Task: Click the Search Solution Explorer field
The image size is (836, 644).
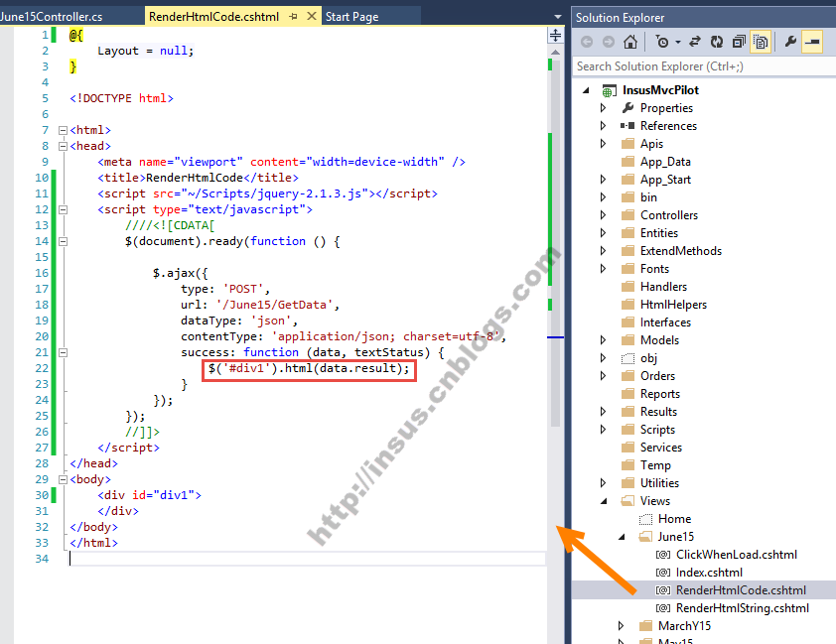Action: pyautogui.click(x=700, y=66)
